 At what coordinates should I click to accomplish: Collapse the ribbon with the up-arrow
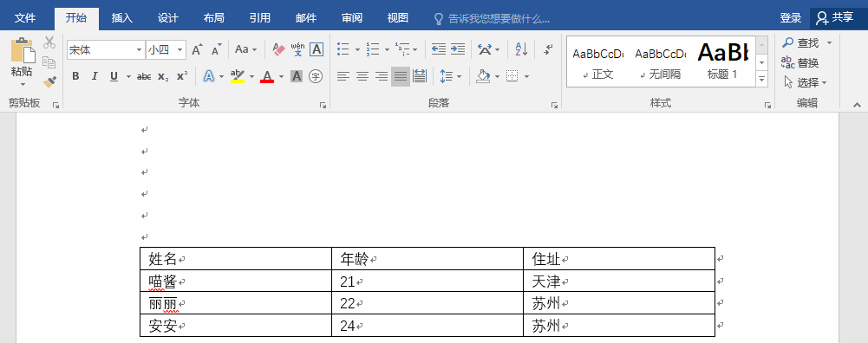pos(857,105)
